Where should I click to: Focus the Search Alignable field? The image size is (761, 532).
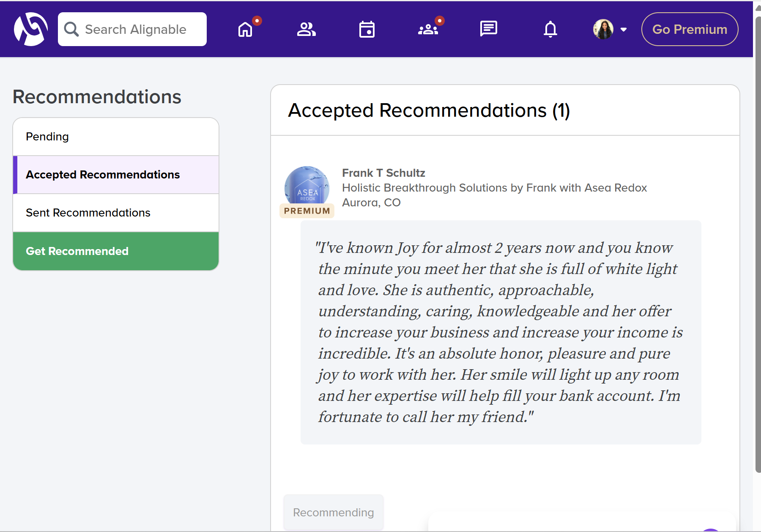[x=132, y=29]
